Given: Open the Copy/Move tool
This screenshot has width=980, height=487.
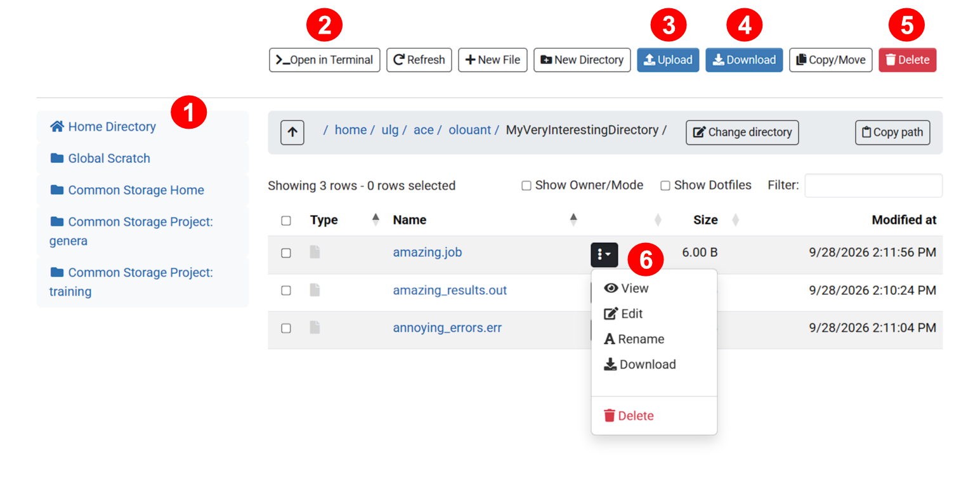Looking at the screenshot, I should click(831, 60).
